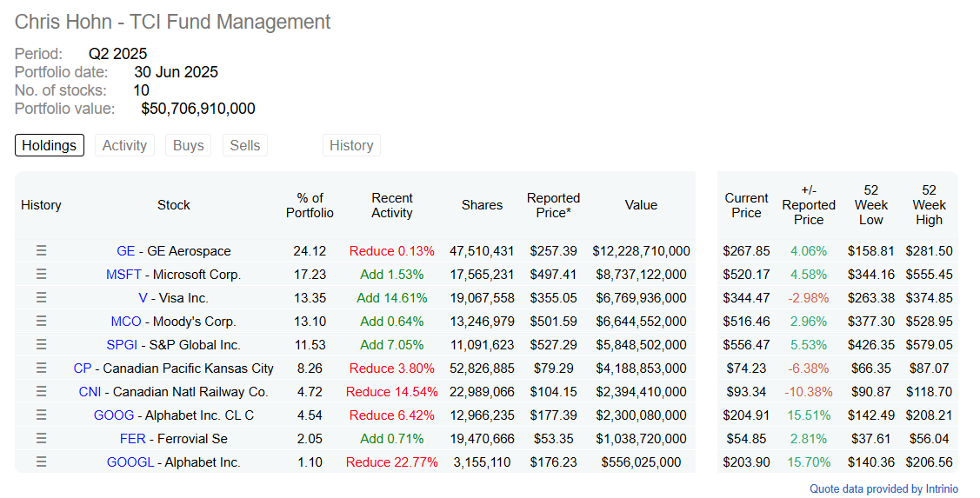
Task: Open the FER ticker link
Action: tap(132, 439)
